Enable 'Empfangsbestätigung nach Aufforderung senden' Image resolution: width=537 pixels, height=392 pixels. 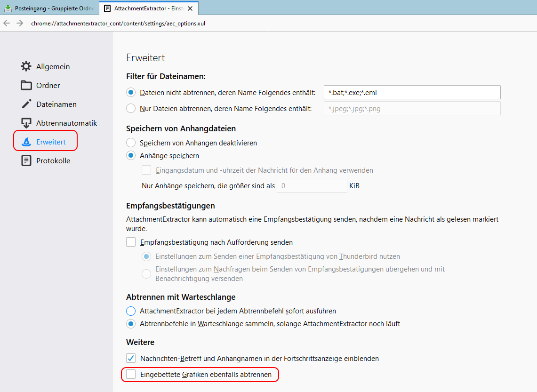131,242
